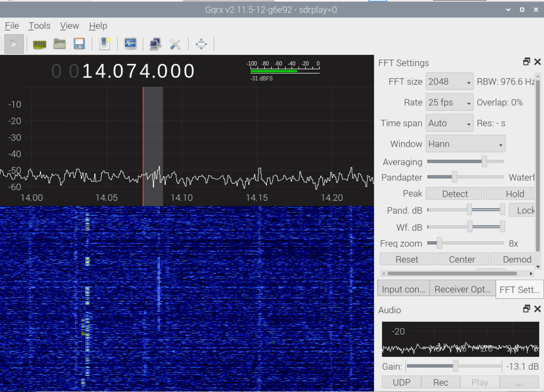This screenshot has width=544, height=392.
Task: Save settings using the floppy disk icon
Action: (x=79, y=44)
